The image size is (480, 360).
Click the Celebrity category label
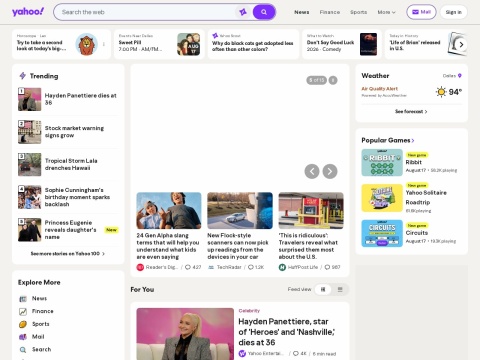click(249, 311)
